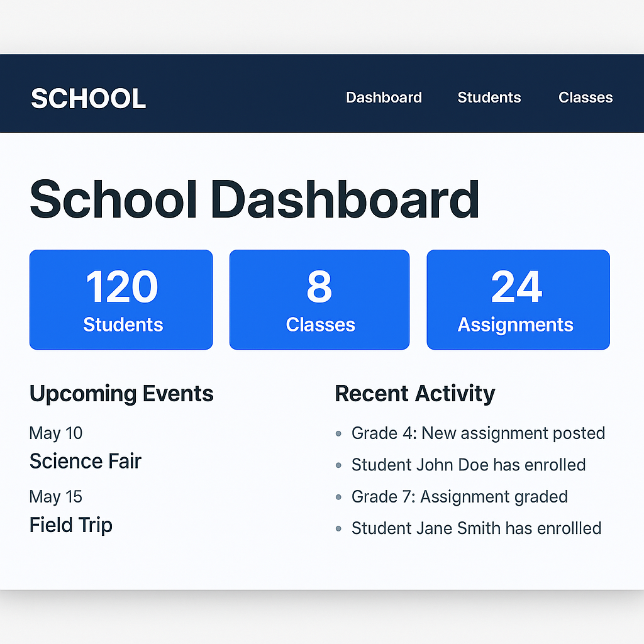Open Grade 4 new assignment posted activity
The height and width of the screenshot is (644, 644).
[x=478, y=433]
